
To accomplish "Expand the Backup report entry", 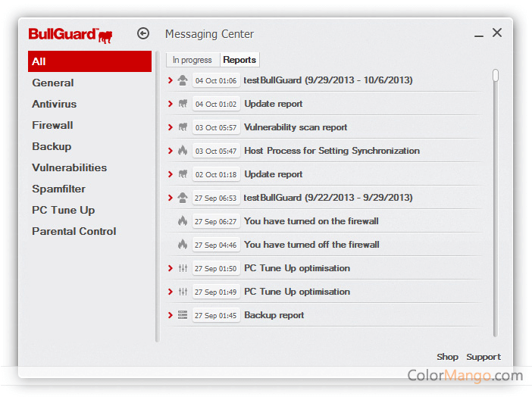I will [x=171, y=315].
